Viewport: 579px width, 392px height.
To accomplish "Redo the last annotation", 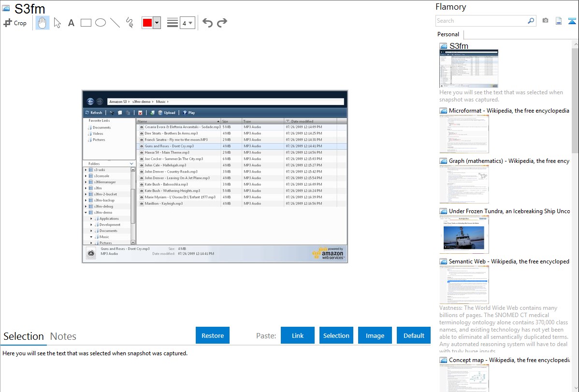I will point(222,23).
